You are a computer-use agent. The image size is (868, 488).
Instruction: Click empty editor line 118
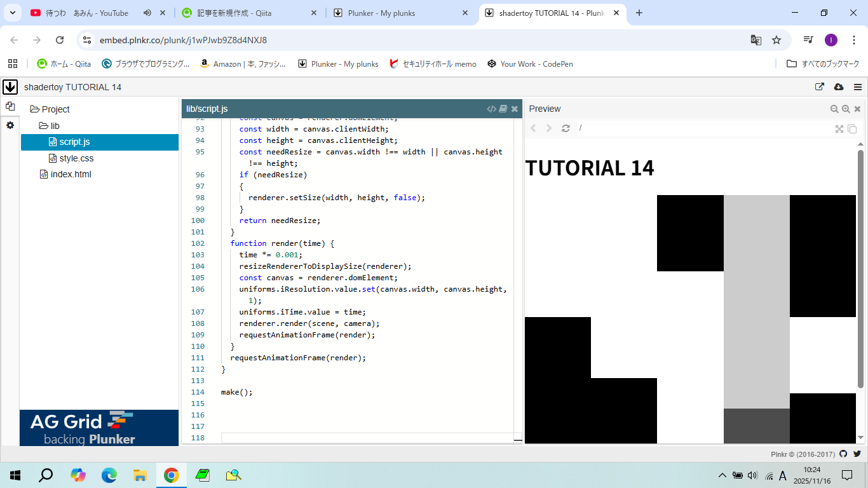pyautogui.click(x=367, y=438)
